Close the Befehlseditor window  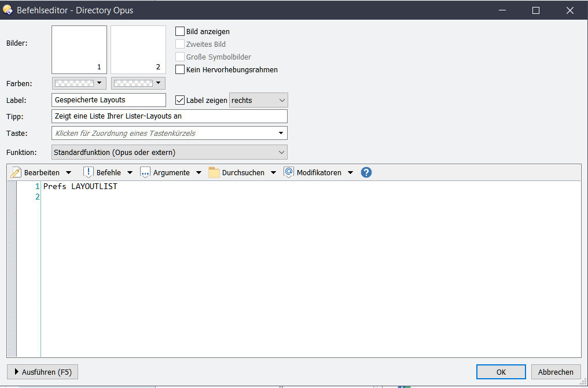(x=570, y=10)
